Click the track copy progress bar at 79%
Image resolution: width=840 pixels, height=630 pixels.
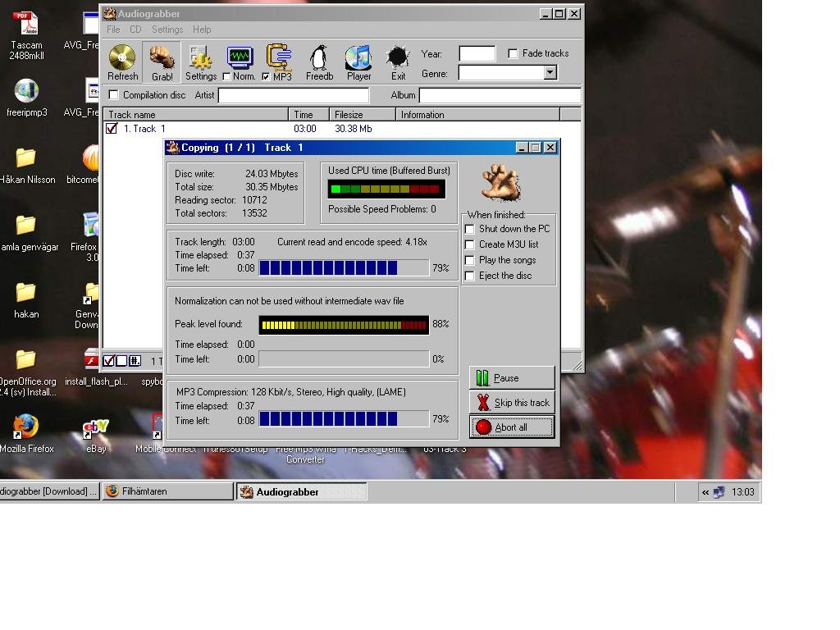click(344, 268)
